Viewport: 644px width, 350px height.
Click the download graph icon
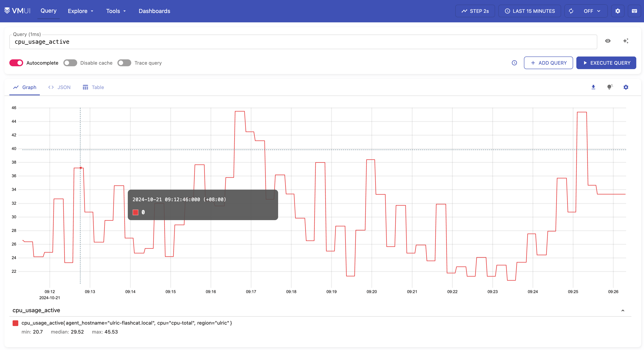pyautogui.click(x=594, y=87)
